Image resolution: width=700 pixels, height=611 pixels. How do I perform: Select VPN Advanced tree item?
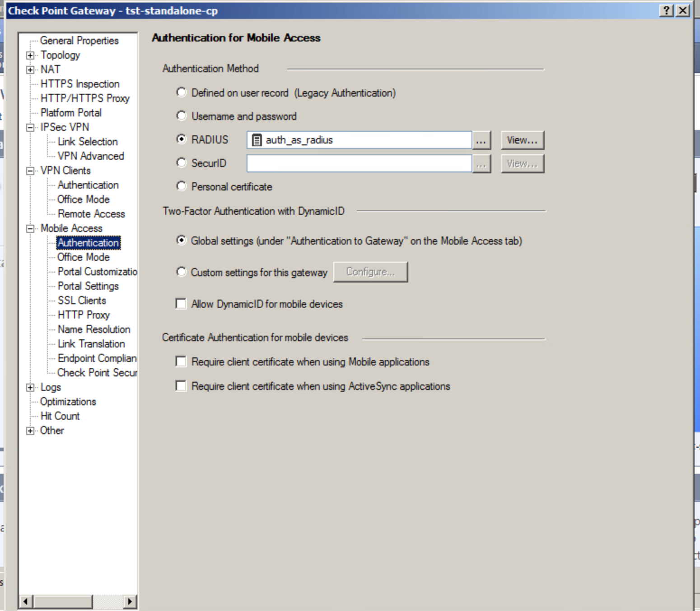coord(91,156)
